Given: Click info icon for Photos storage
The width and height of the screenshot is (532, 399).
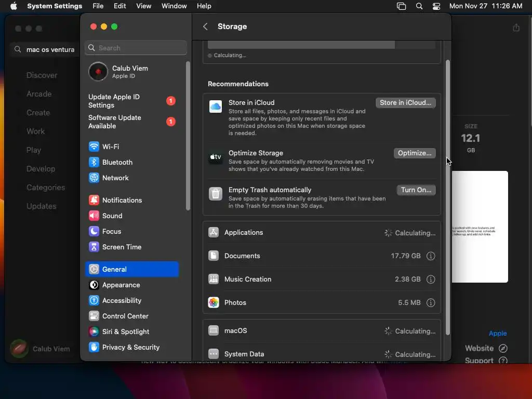Looking at the screenshot, I should [x=431, y=303].
